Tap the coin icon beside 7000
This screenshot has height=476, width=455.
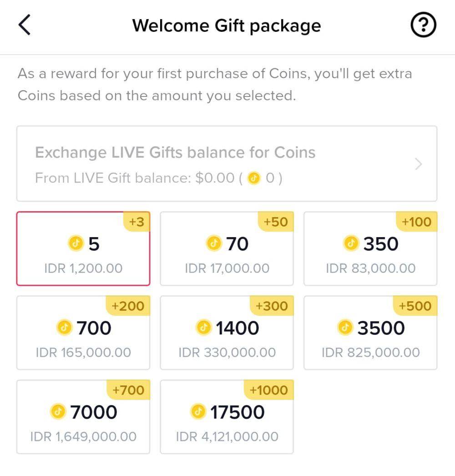pos(58,412)
